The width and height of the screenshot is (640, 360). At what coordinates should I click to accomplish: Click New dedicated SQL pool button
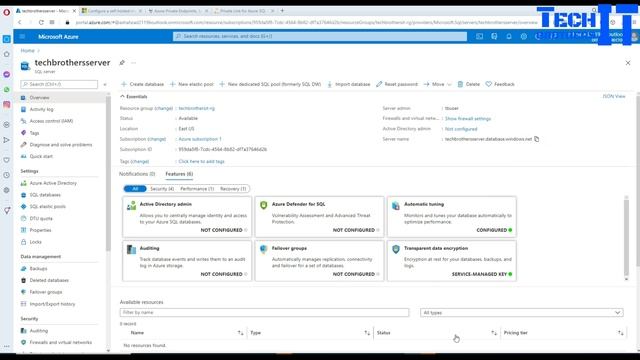click(x=270, y=84)
